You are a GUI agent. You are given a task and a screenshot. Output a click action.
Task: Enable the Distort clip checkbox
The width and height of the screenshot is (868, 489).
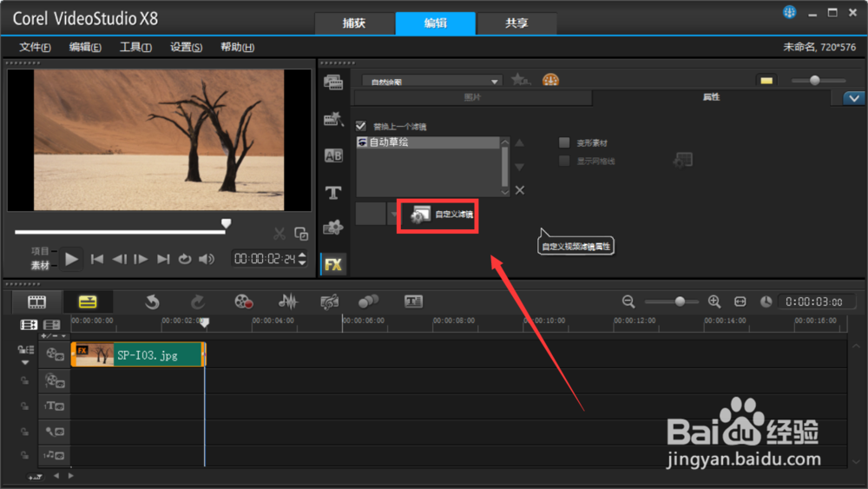tap(564, 143)
